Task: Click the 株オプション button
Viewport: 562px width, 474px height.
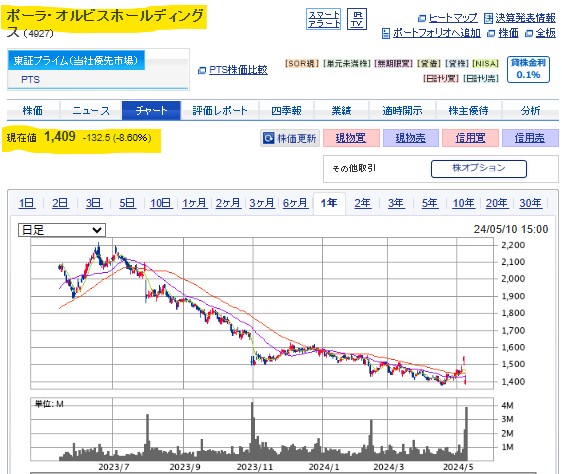Action: pos(479,169)
